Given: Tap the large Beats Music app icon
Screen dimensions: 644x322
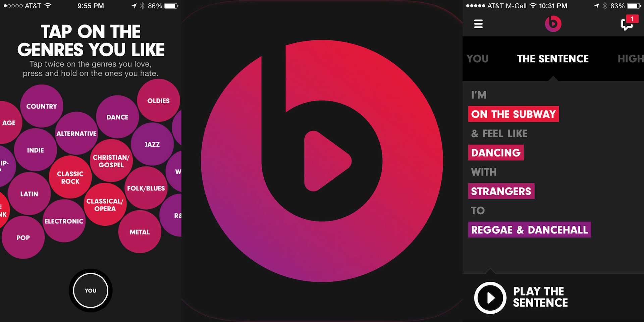Looking at the screenshot, I should tap(322, 161).
